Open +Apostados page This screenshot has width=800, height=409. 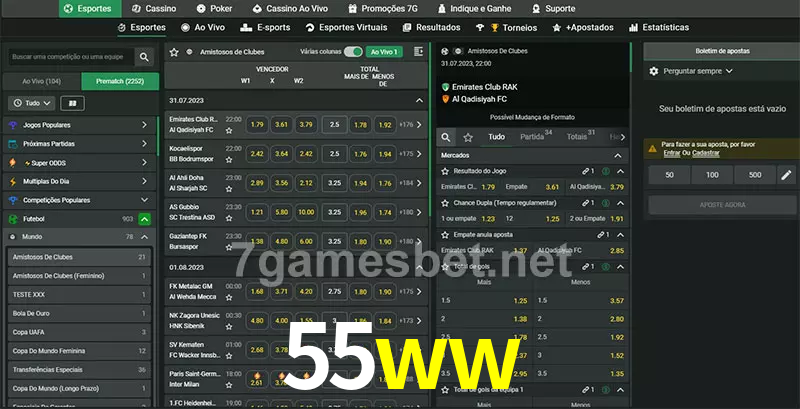583,28
